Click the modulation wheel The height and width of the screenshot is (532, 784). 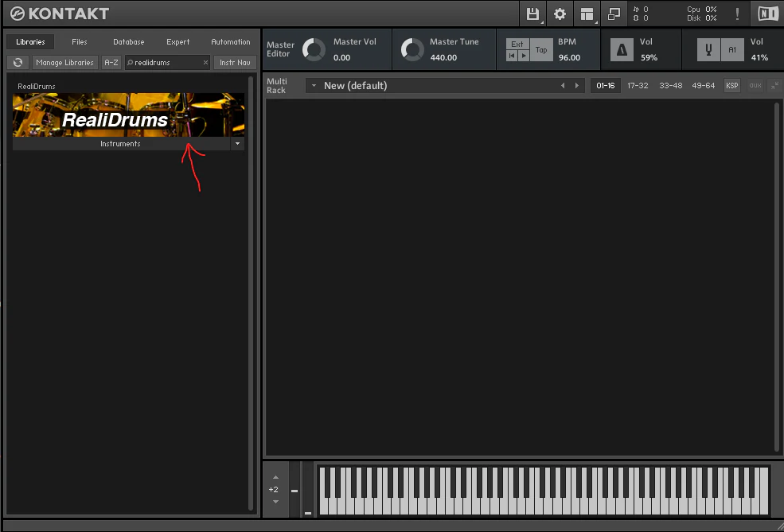click(x=308, y=490)
